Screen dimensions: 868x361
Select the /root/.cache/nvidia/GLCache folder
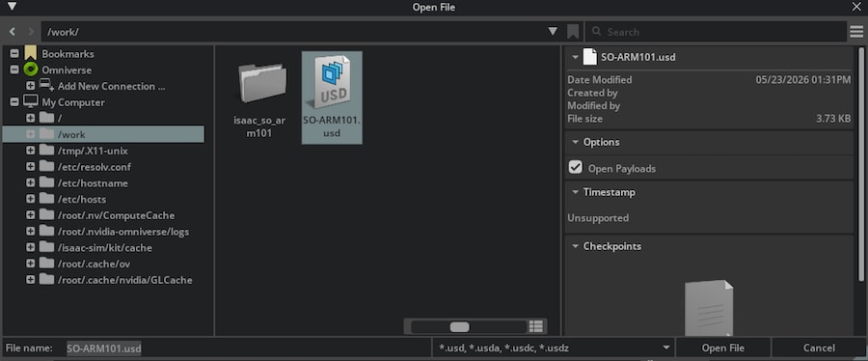(x=124, y=280)
